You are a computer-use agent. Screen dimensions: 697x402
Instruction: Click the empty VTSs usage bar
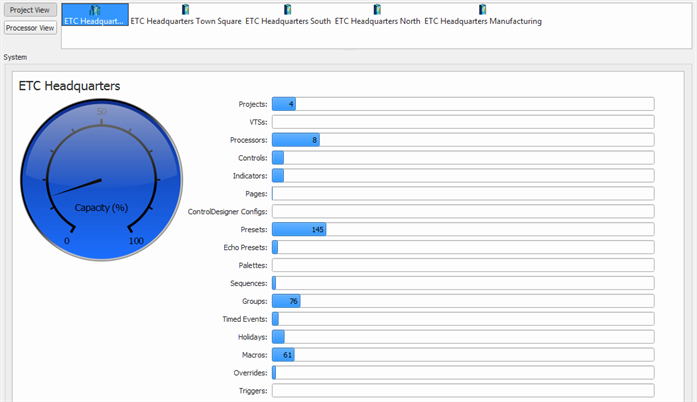(463, 122)
